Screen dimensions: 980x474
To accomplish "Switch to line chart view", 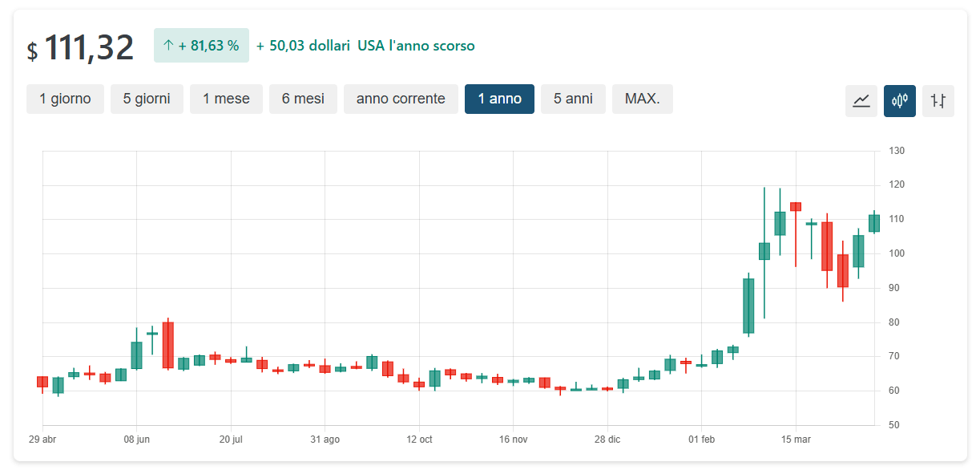I will click(x=861, y=101).
